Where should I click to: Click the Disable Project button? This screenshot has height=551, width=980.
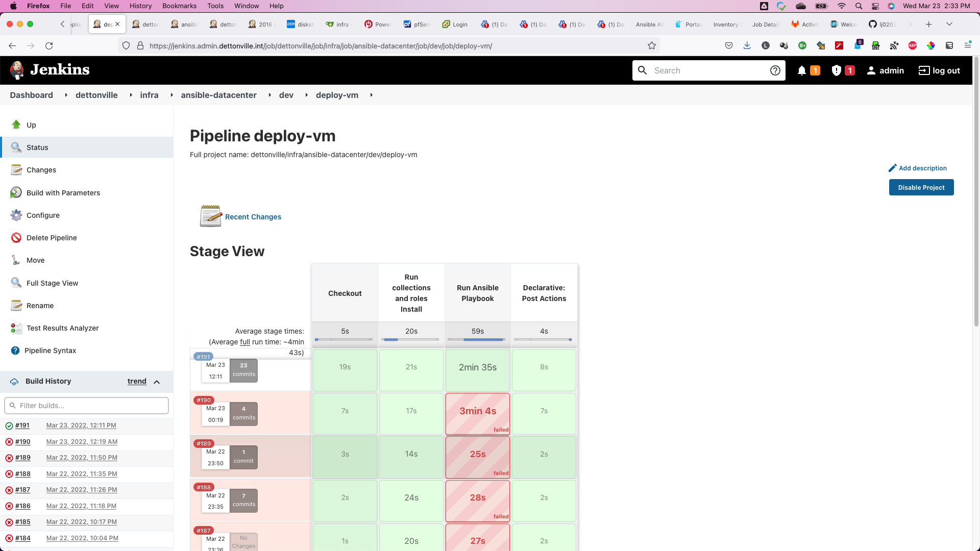[x=921, y=187]
